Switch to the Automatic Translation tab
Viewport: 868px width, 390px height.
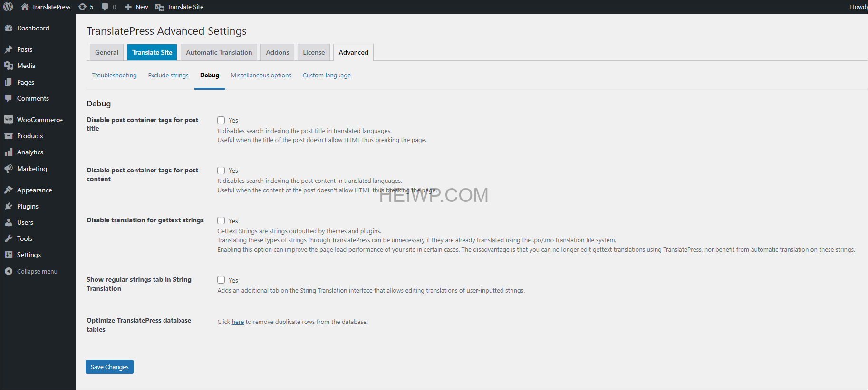219,52
